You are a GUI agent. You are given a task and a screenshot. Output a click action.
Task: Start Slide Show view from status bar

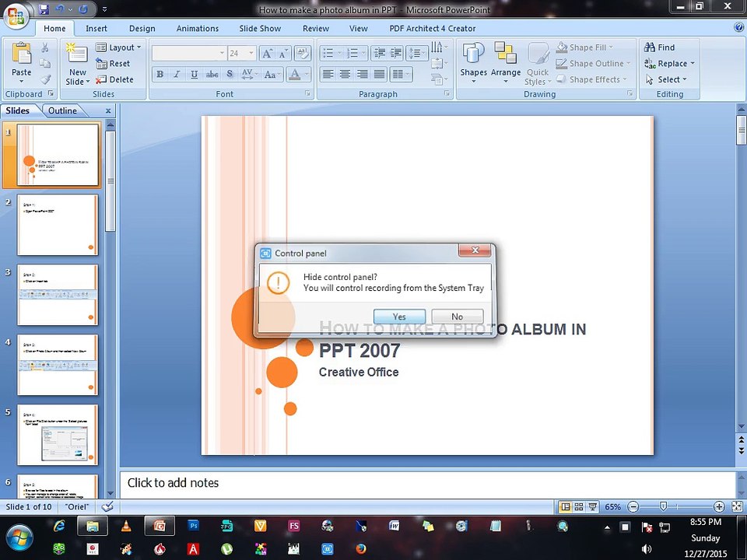point(592,506)
